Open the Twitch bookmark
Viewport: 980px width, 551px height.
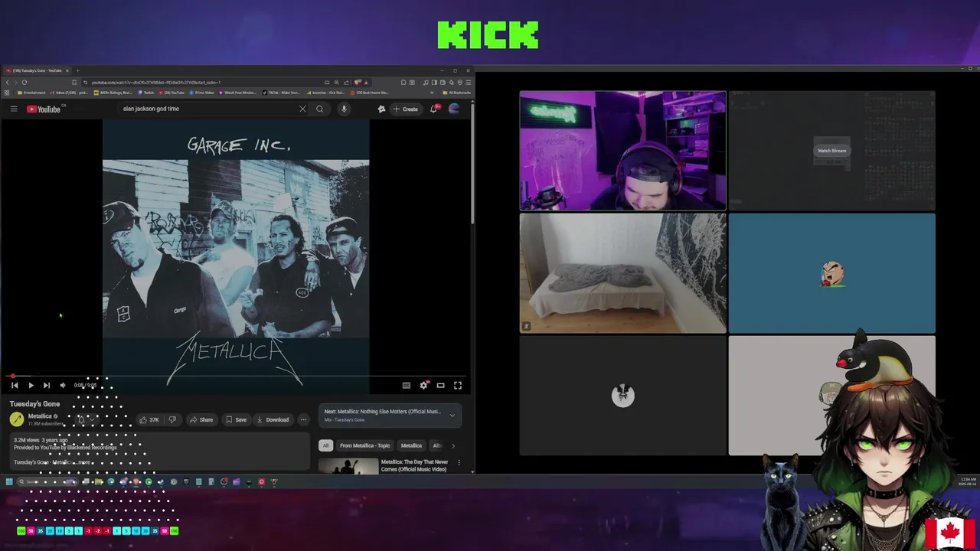tap(145, 93)
